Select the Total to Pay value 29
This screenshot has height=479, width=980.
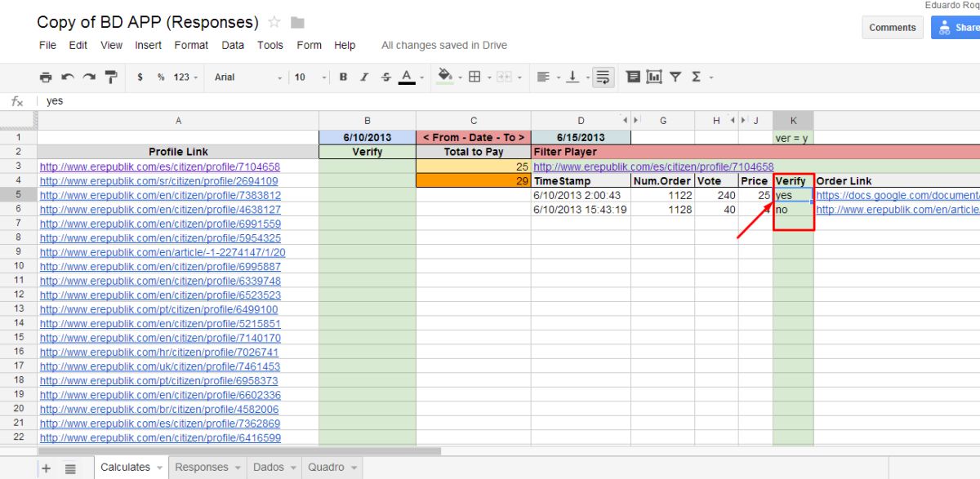474,181
